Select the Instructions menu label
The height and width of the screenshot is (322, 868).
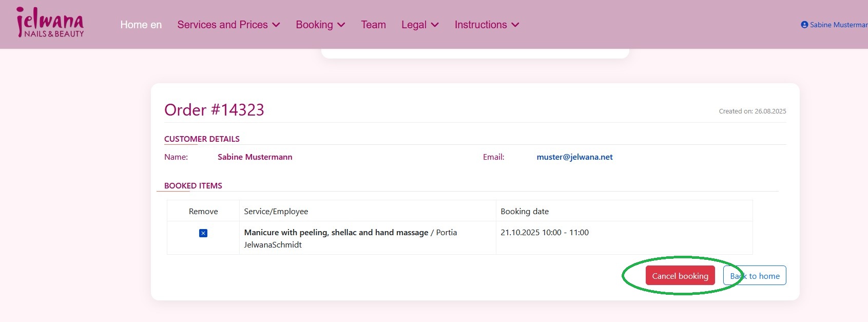(x=480, y=25)
